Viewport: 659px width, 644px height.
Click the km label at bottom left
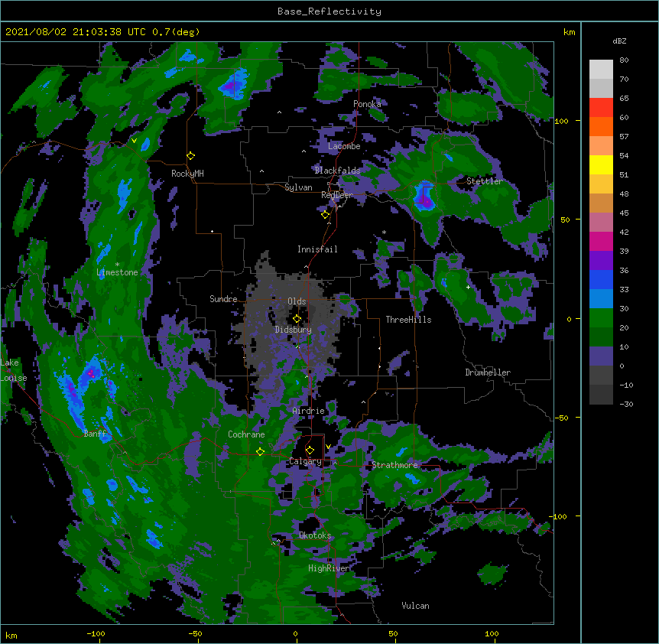(x=11, y=635)
